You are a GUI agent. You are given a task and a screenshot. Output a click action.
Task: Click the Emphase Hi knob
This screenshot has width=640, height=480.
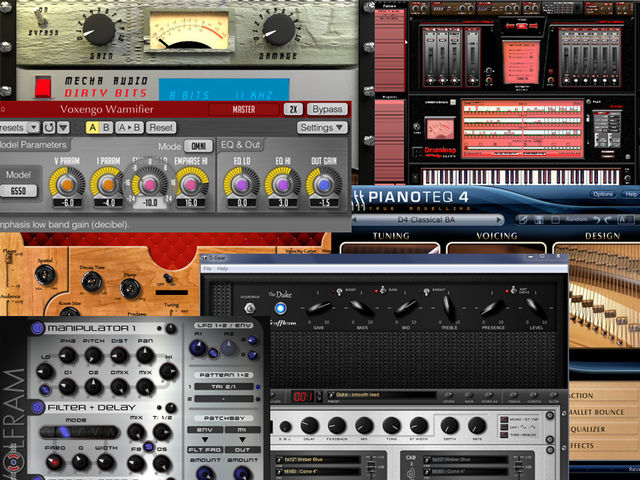click(x=191, y=184)
